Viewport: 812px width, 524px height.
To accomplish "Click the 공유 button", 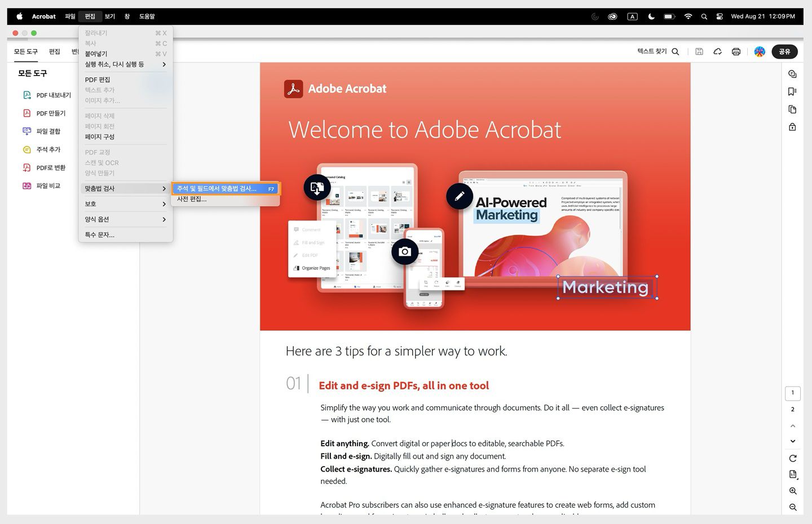I will (x=784, y=51).
